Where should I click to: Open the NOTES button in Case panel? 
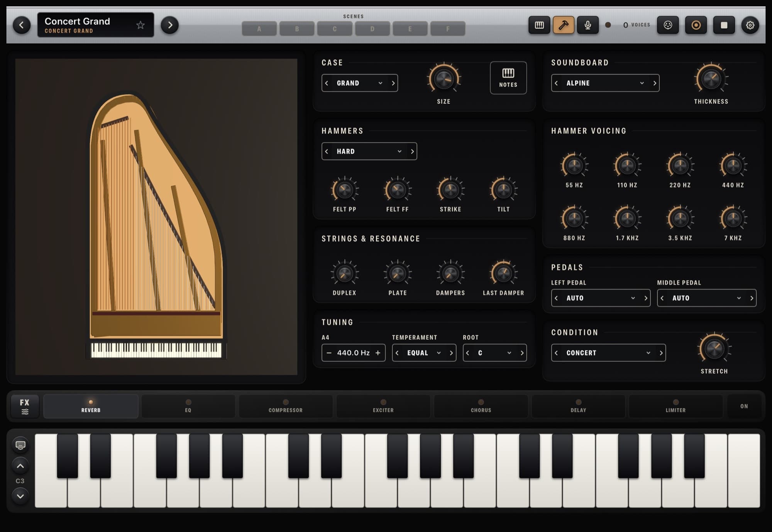click(508, 78)
